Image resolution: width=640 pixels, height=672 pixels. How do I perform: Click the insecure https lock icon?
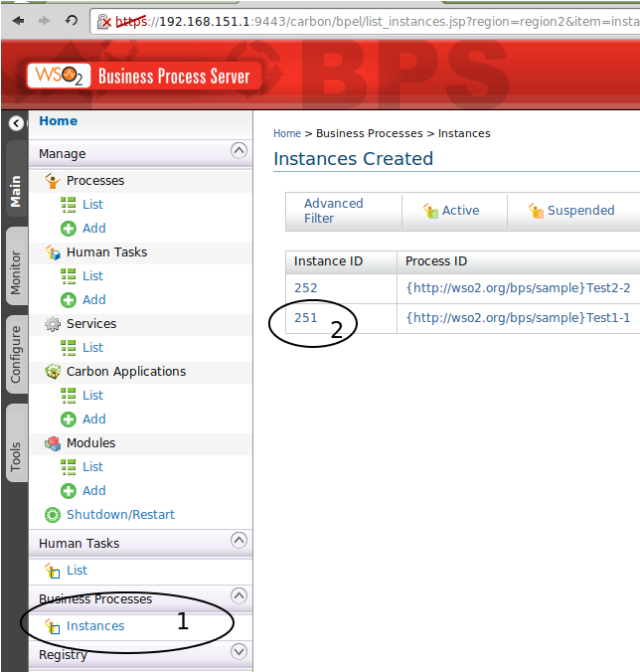[104, 21]
